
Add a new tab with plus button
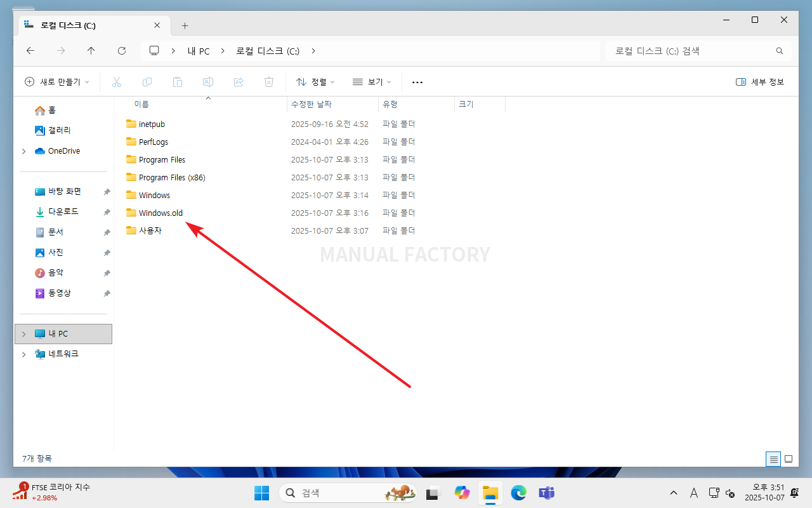pyautogui.click(x=185, y=25)
